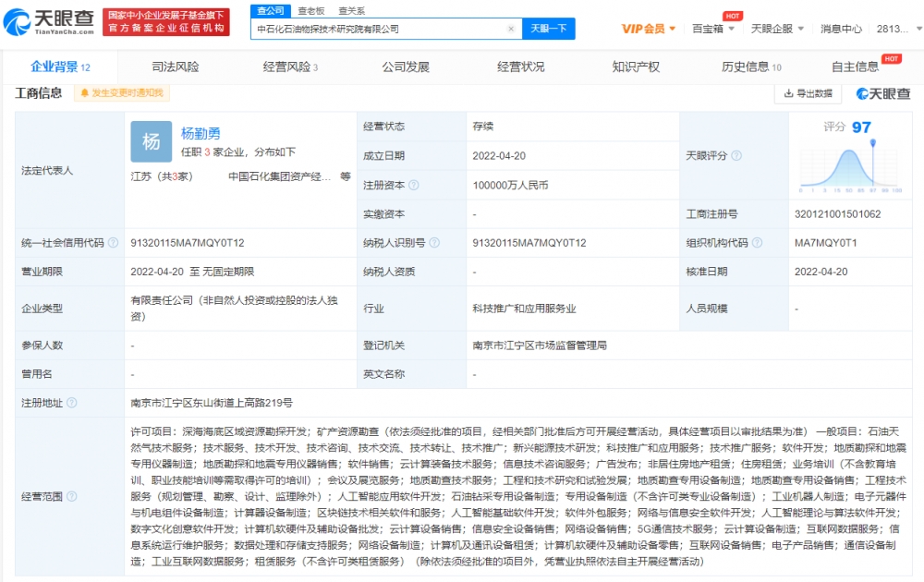Open the 历史信息 tab
The width and height of the screenshot is (924, 582).
[x=750, y=67]
